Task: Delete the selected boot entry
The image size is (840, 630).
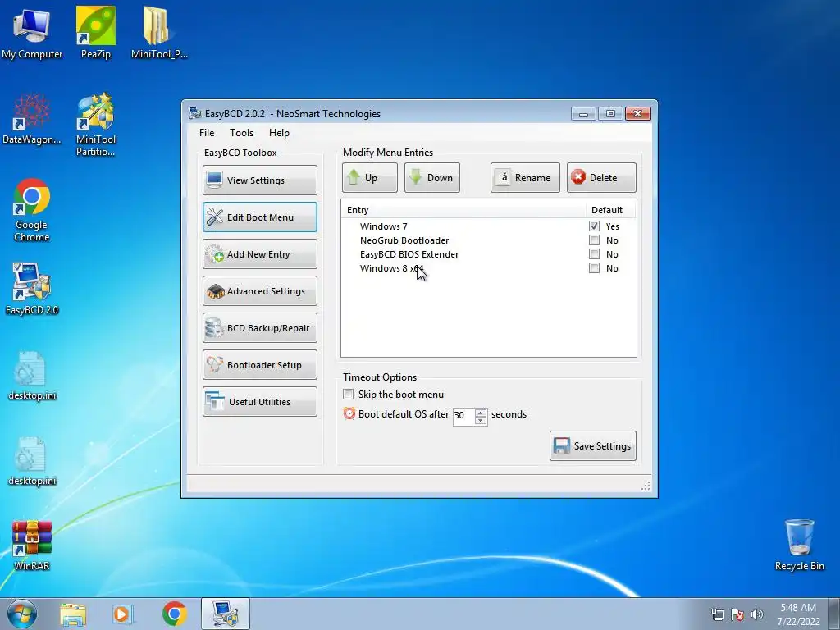Action: 601,178
